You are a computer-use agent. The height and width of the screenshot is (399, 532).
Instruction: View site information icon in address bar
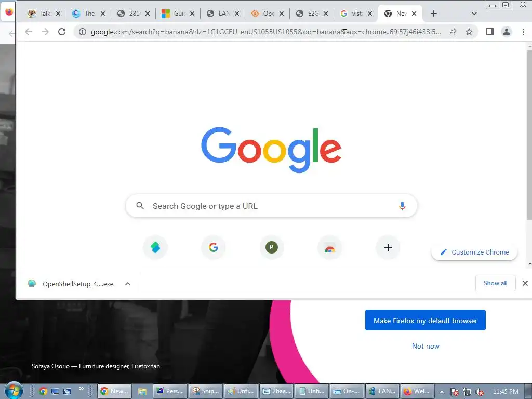tap(83, 32)
